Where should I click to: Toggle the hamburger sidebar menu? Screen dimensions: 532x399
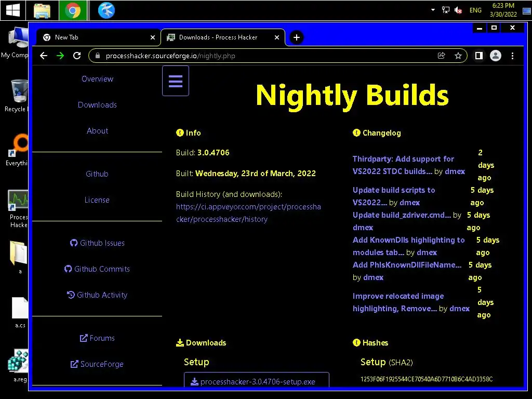176,81
